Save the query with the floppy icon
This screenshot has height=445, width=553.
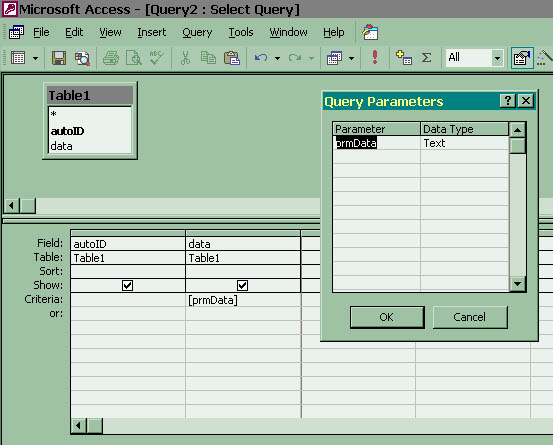click(x=59, y=58)
